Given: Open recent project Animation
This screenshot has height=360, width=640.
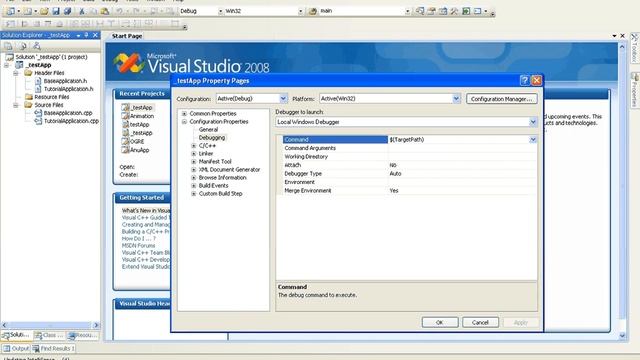Looking at the screenshot, I should click(x=142, y=116).
